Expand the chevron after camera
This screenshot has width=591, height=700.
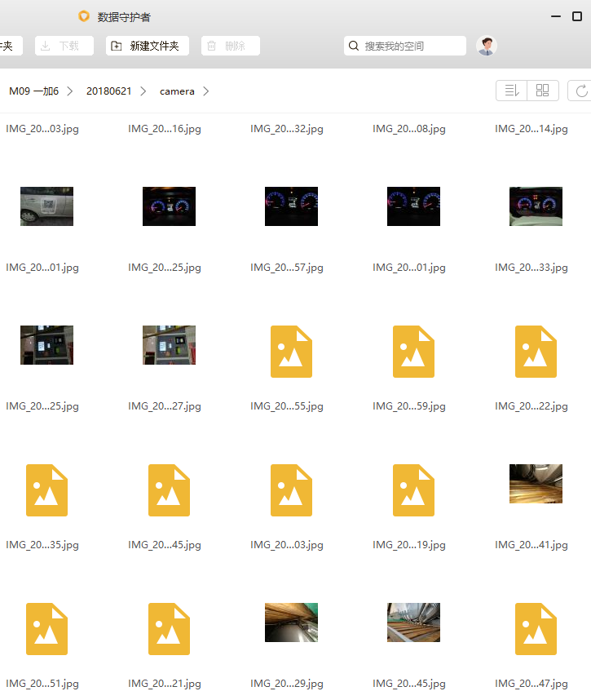[205, 91]
